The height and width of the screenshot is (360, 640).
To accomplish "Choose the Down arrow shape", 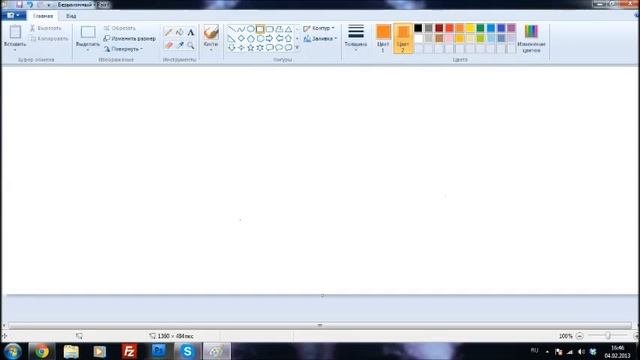I will click(231, 48).
